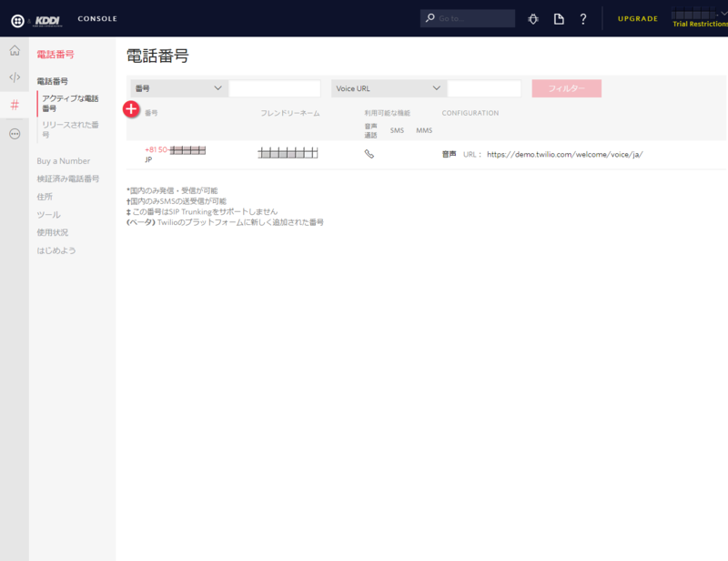Click the MMS capability column label
The height and width of the screenshot is (561, 728).
[424, 130]
